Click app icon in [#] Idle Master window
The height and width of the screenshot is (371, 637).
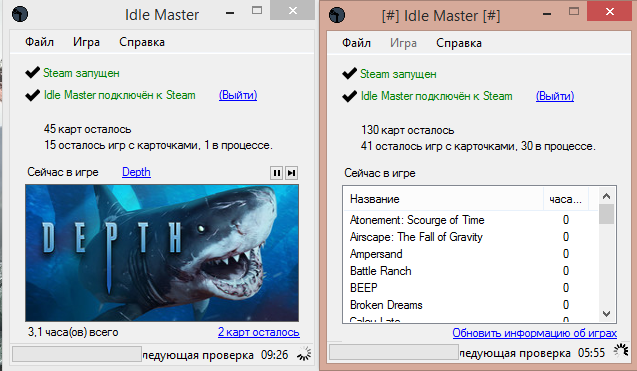pyautogui.click(x=337, y=15)
